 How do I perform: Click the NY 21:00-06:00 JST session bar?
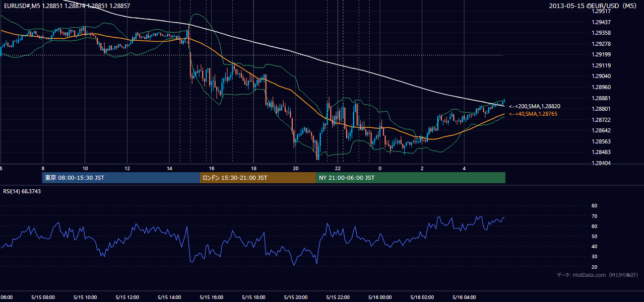point(411,178)
